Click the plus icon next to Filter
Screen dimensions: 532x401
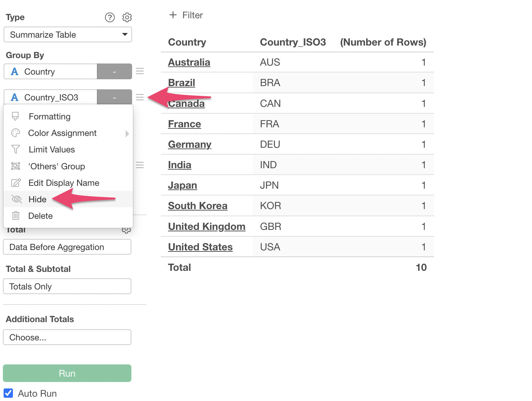point(173,15)
